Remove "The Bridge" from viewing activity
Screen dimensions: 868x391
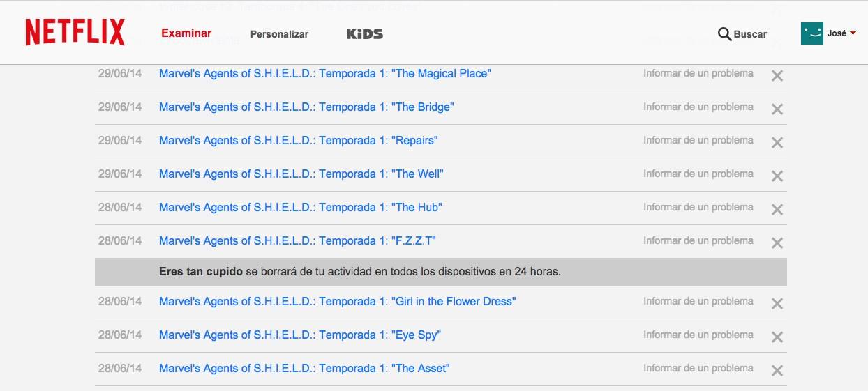pos(777,109)
